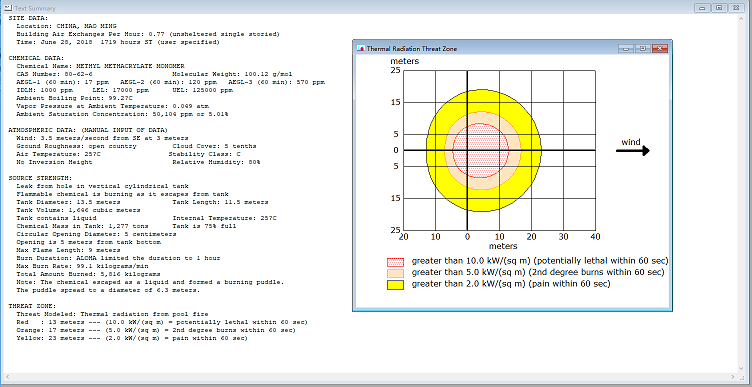
Task: Click the 'Time: June 28, 2018' line
Action: coord(118,42)
